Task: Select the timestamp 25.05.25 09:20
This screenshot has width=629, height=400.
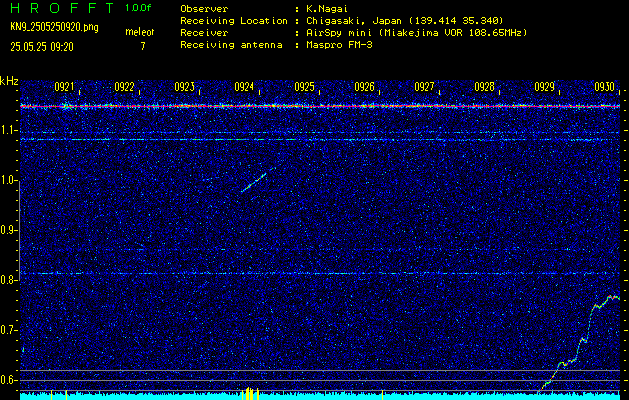Action: pos(42,47)
